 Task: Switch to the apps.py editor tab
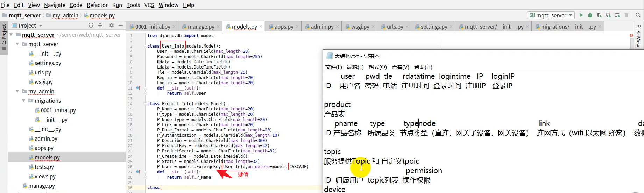(284, 27)
